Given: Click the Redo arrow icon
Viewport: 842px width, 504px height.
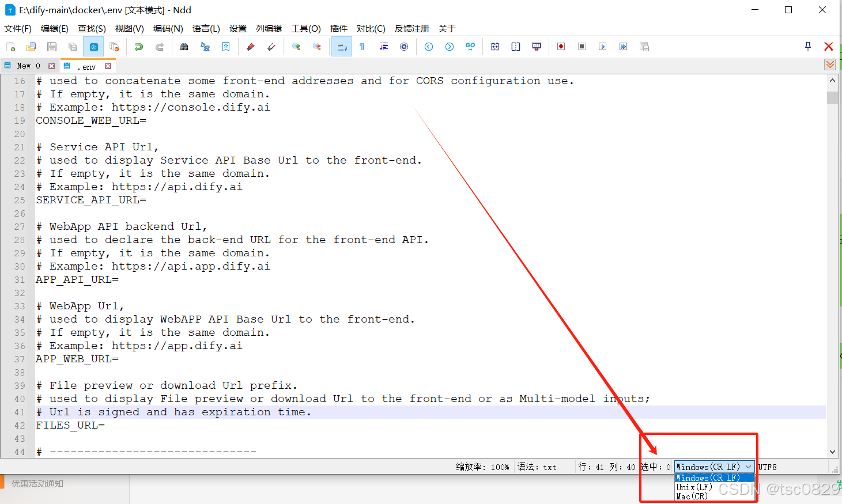Looking at the screenshot, I should [x=159, y=47].
